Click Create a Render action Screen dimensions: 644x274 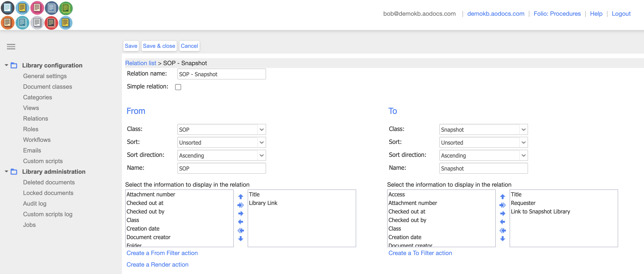(158, 265)
